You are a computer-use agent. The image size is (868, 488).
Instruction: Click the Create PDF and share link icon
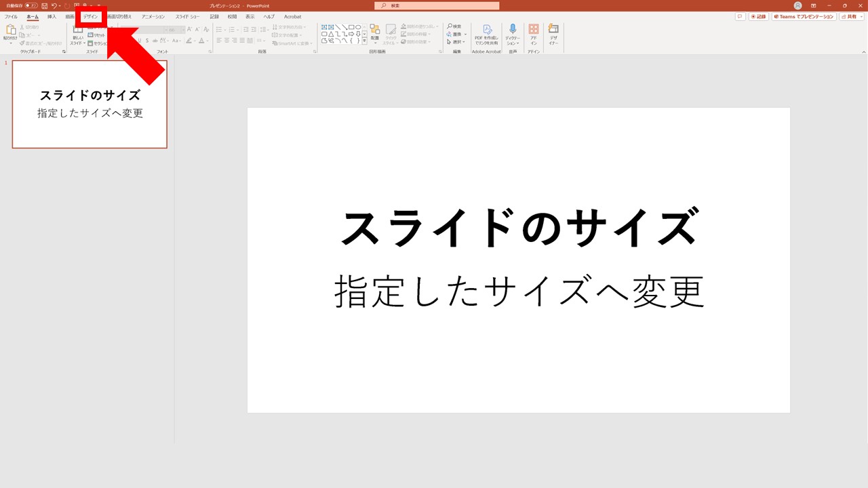(488, 30)
